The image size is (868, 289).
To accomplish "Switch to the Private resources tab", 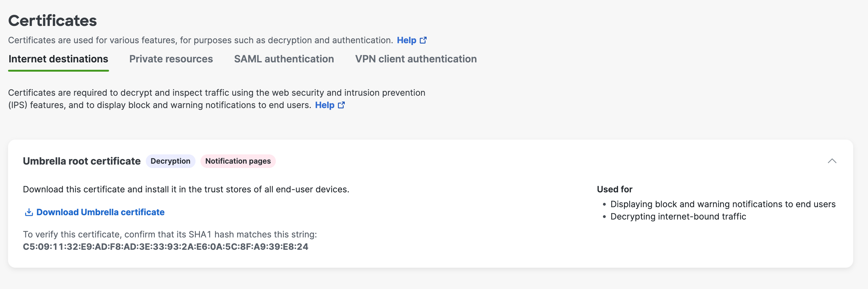I will (x=171, y=59).
